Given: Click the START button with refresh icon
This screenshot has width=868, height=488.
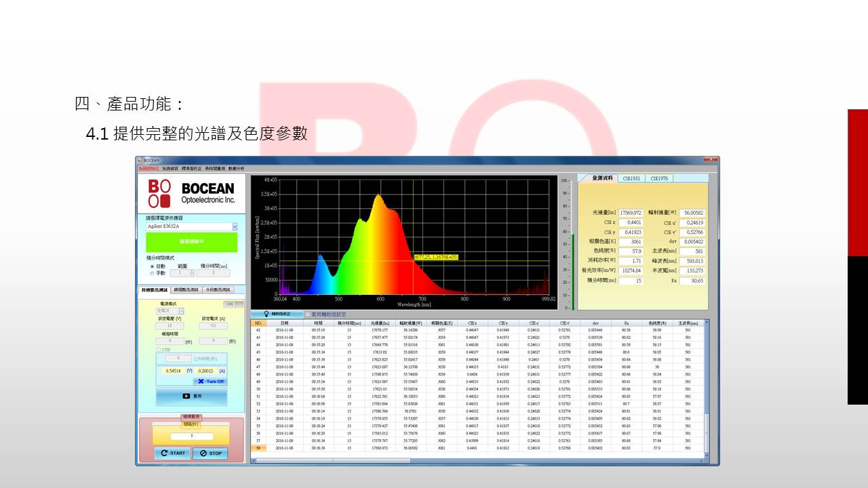Looking at the screenshot, I should coord(172,453).
